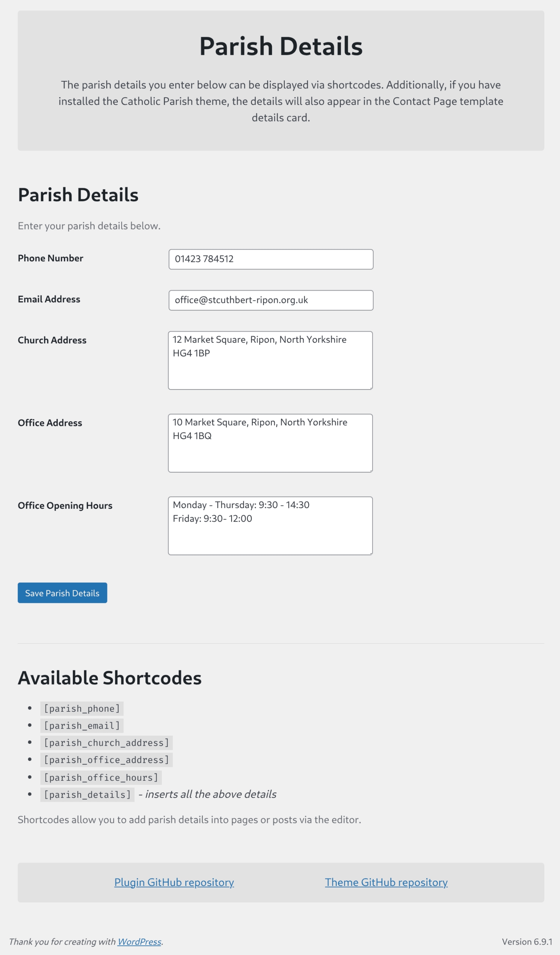The height and width of the screenshot is (955, 560).
Task: Select the [parish_phone] shortcode text
Action: click(81, 708)
